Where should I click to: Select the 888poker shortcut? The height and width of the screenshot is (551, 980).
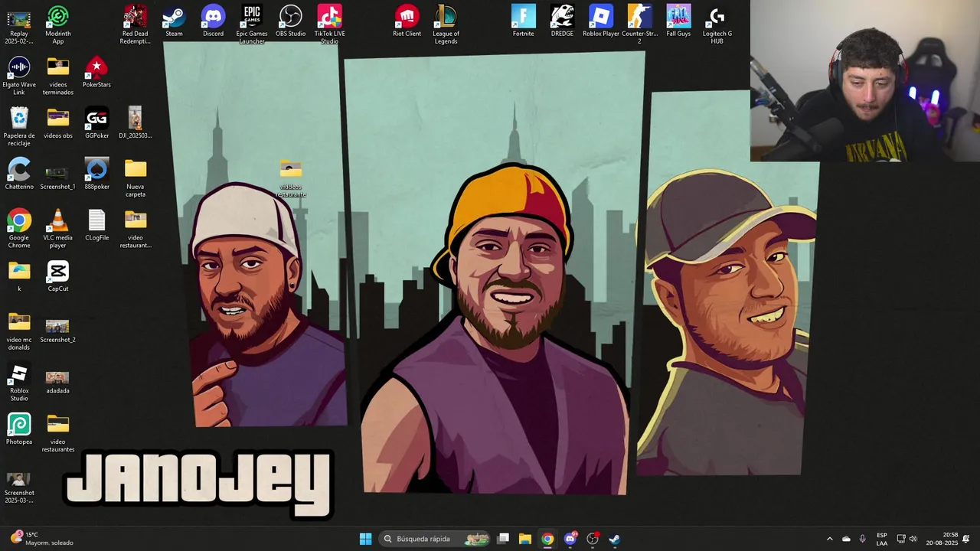(96, 174)
